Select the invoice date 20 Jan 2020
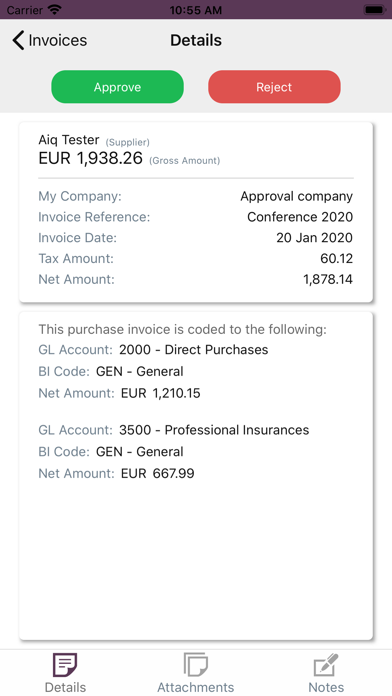The height and width of the screenshot is (696, 392). click(314, 238)
